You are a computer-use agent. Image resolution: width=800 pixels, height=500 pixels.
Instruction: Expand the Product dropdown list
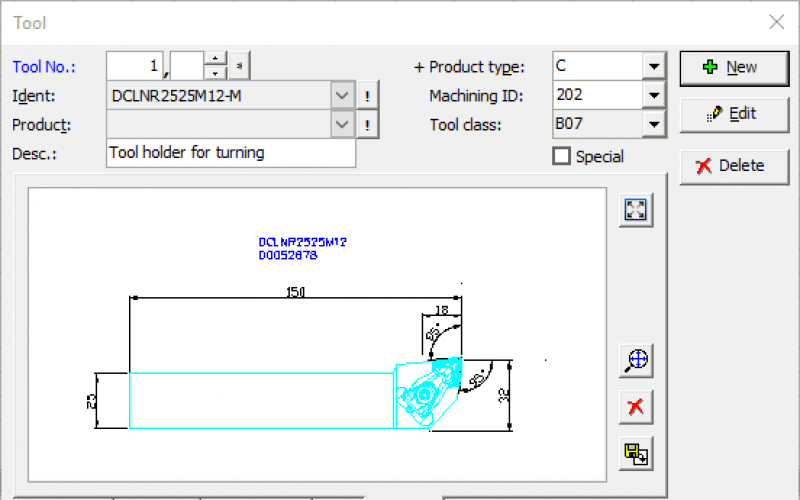tap(342, 125)
